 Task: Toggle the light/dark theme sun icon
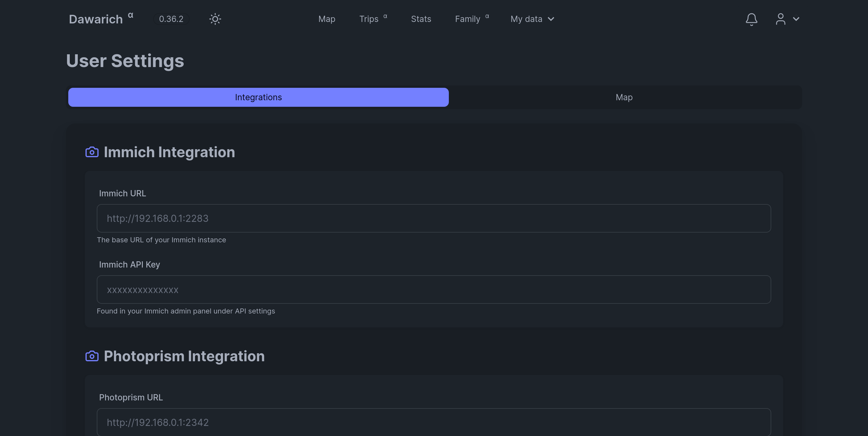click(x=215, y=19)
